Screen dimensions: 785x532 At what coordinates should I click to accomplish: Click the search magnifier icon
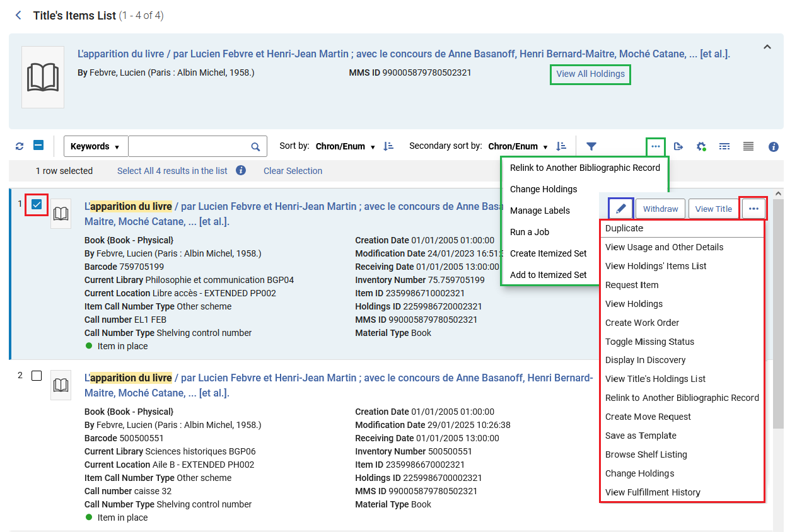coord(255,146)
